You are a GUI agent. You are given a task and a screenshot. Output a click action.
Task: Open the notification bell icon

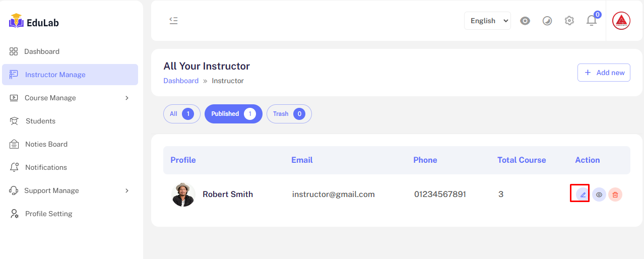tap(592, 21)
